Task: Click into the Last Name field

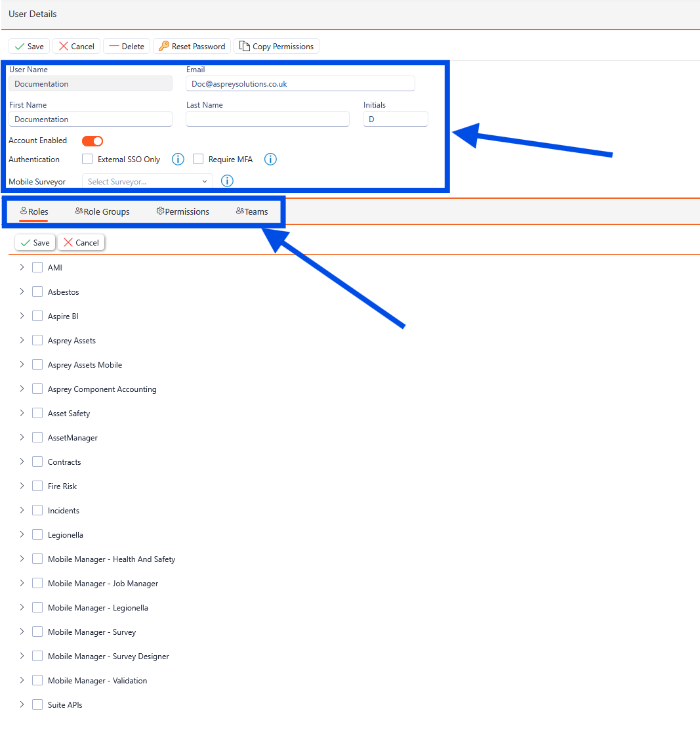Action: 268,119
